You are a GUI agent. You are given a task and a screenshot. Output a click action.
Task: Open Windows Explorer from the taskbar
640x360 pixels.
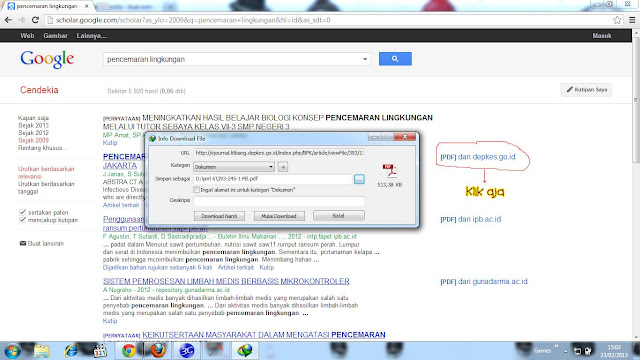pyautogui.click(x=42, y=351)
